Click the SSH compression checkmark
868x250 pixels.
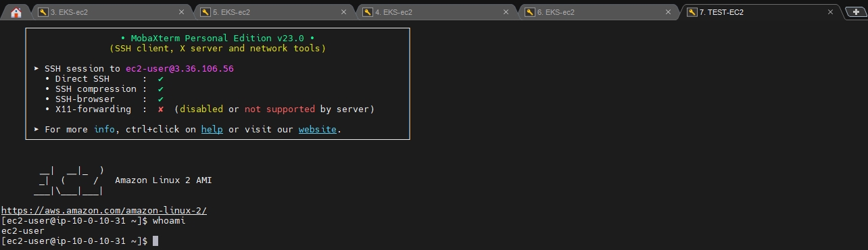click(161, 89)
